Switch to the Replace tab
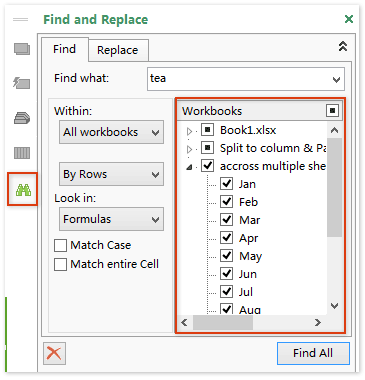 (x=118, y=50)
